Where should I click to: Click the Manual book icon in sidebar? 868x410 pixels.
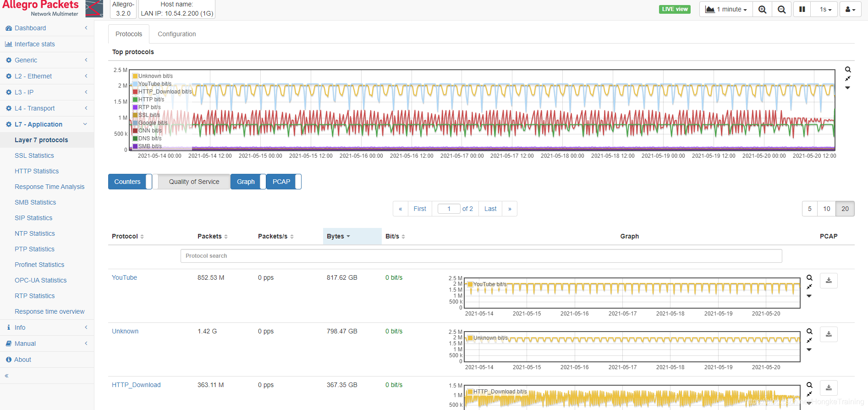[x=9, y=344]
